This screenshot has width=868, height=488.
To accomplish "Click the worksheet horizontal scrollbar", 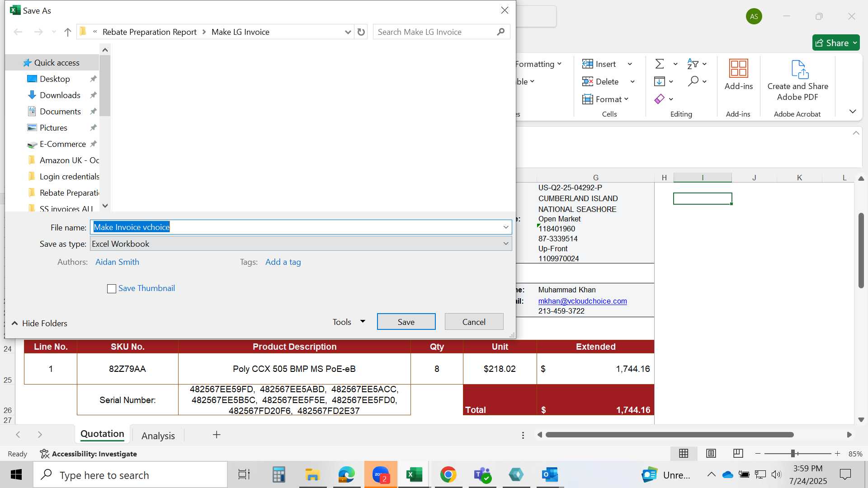I will (x=670, y=435).
